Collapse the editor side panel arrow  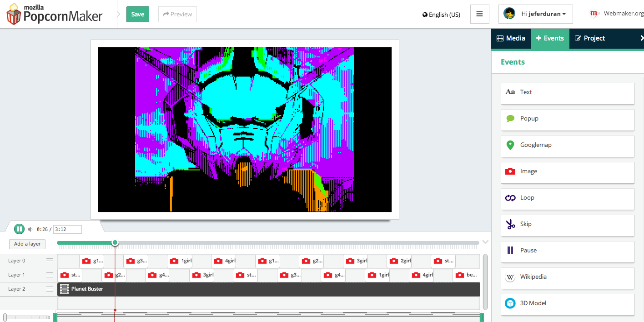pyautogui.click(x=642, y=38)
